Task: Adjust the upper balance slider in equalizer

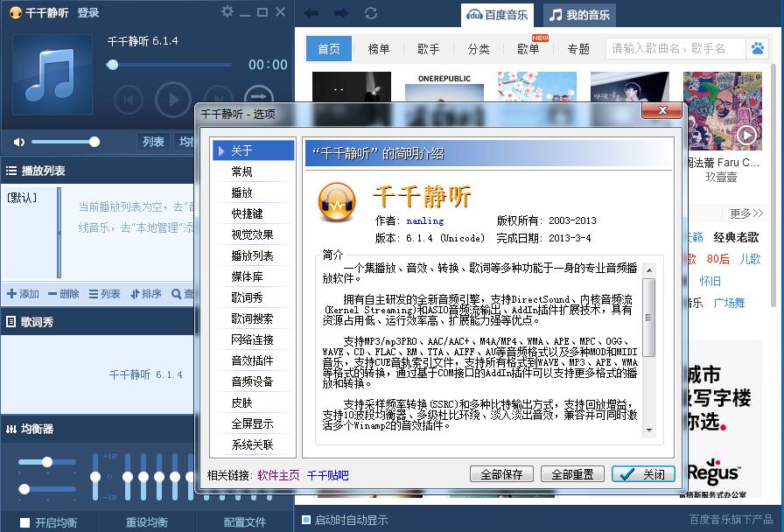Action: 47,462
